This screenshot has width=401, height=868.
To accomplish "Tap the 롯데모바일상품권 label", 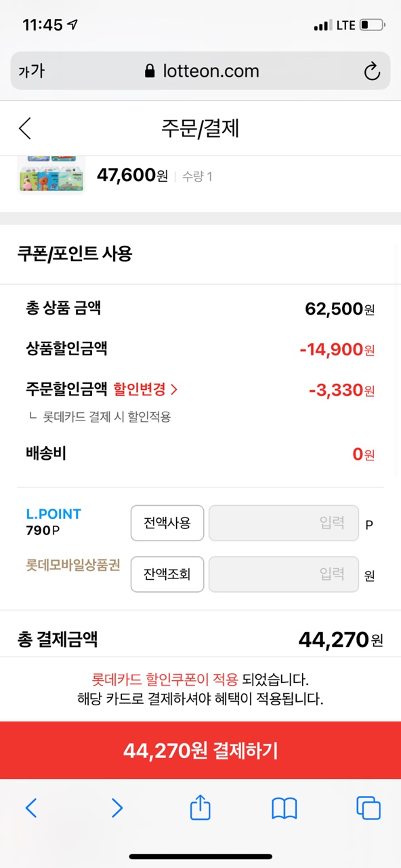I will 73,566.
